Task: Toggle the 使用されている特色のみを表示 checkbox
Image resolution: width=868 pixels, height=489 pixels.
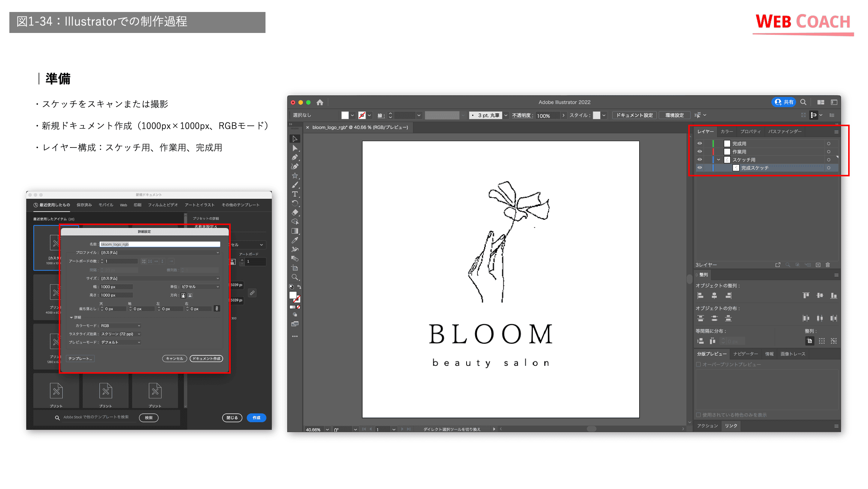Action: 698,415
